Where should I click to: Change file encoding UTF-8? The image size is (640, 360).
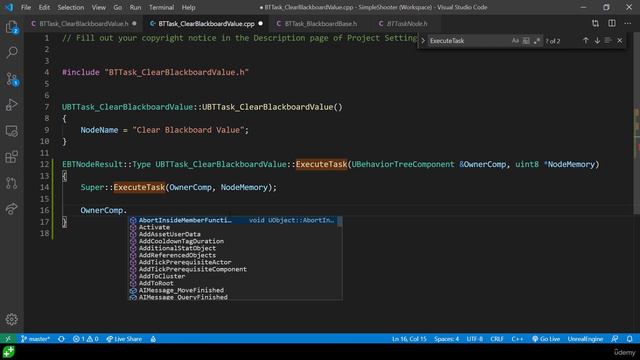coord(474,339)
